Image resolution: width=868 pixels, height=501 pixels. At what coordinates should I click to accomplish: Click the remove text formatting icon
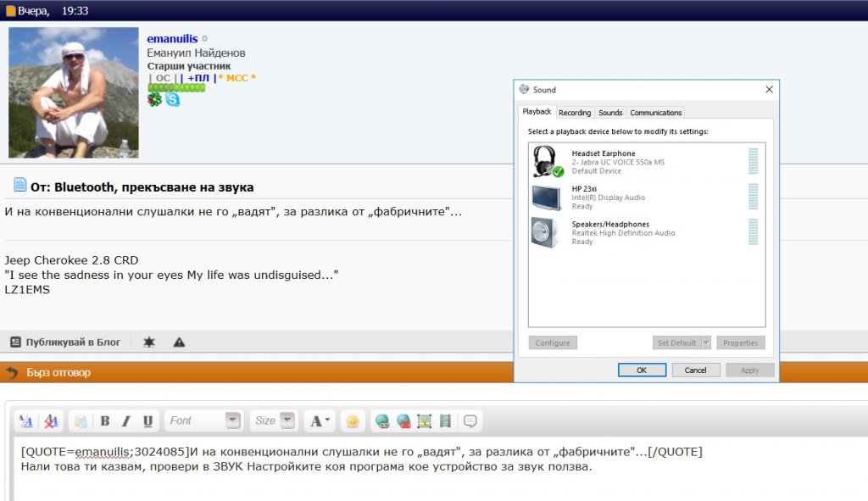coord(51,420)
